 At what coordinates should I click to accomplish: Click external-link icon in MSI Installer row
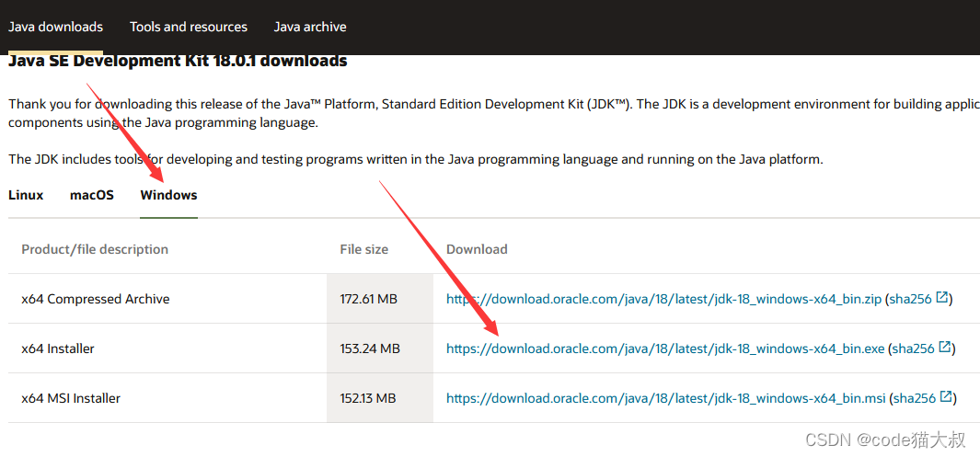[946, 396]
